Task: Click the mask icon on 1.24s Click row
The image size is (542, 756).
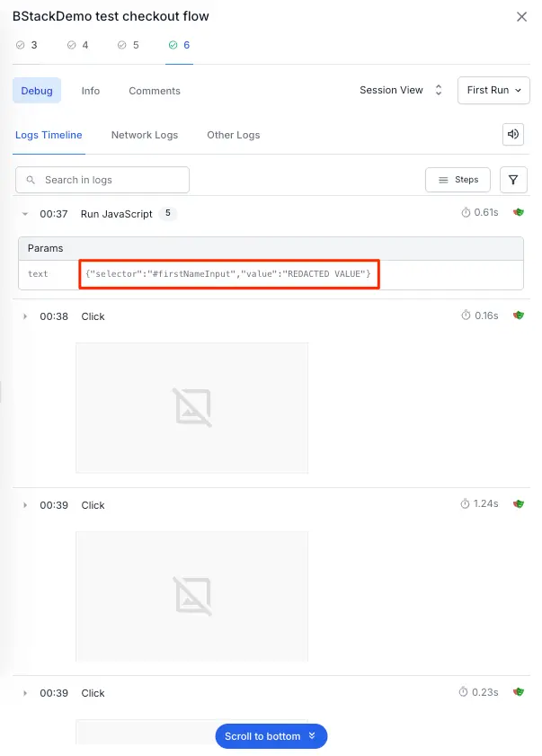Action: 519,504
